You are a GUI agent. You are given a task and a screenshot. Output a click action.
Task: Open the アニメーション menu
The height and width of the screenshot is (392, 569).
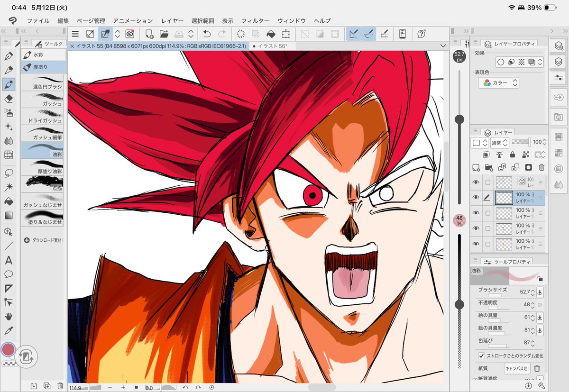tap(133, 21)
